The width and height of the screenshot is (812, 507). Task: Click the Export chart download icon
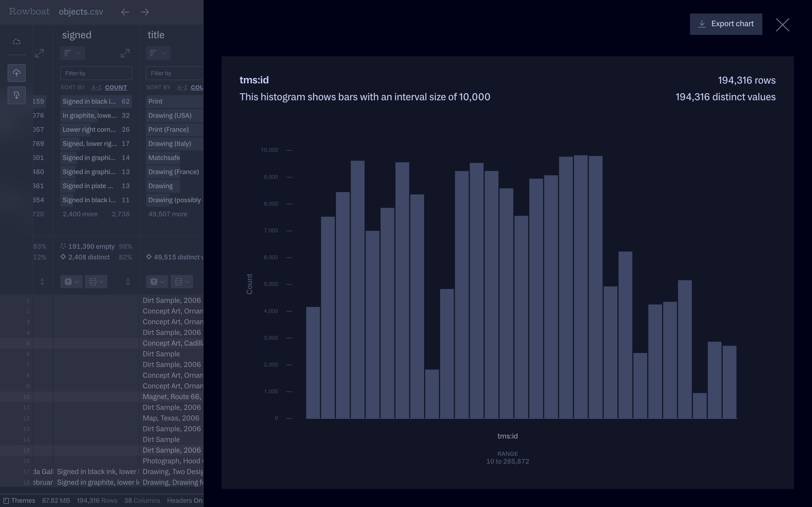[702, 24]
